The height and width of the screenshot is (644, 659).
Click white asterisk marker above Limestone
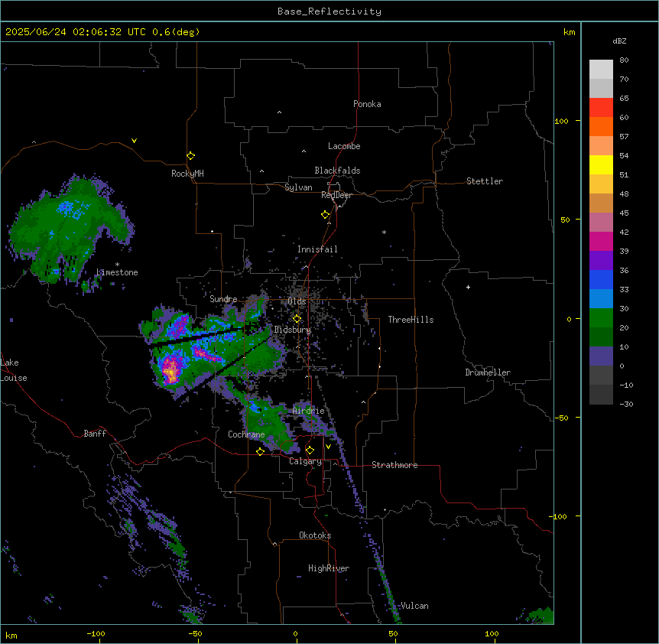pos(117,265)
